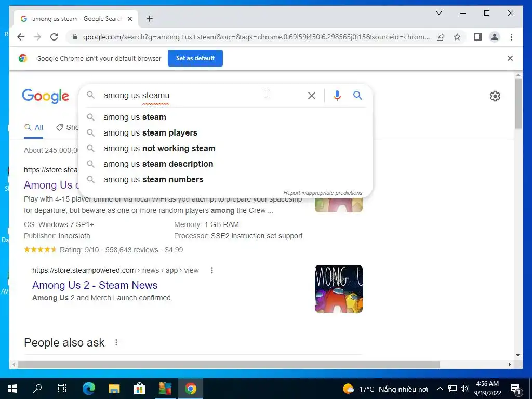Click horizontal scrollbar right arrow
Viewport: 532px width, 399px height.
click(x=509, y=364)
